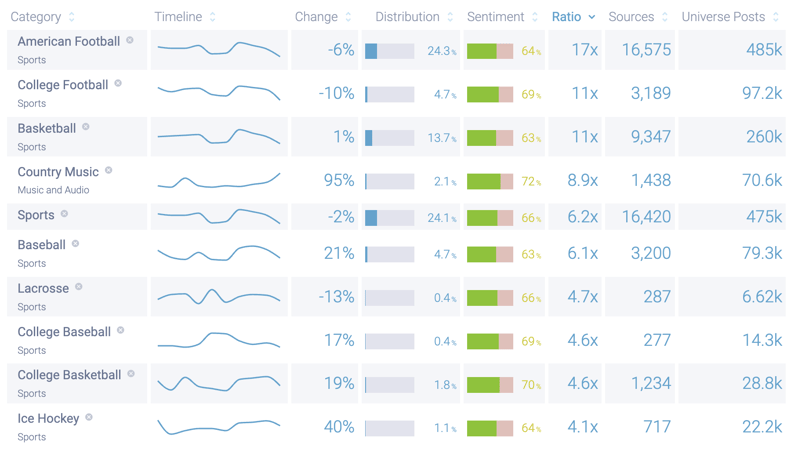Image resolution: width=798 pixels, height=450 pixels.
Task: Click the small icon beside Basketball
Action: point(86,127)
